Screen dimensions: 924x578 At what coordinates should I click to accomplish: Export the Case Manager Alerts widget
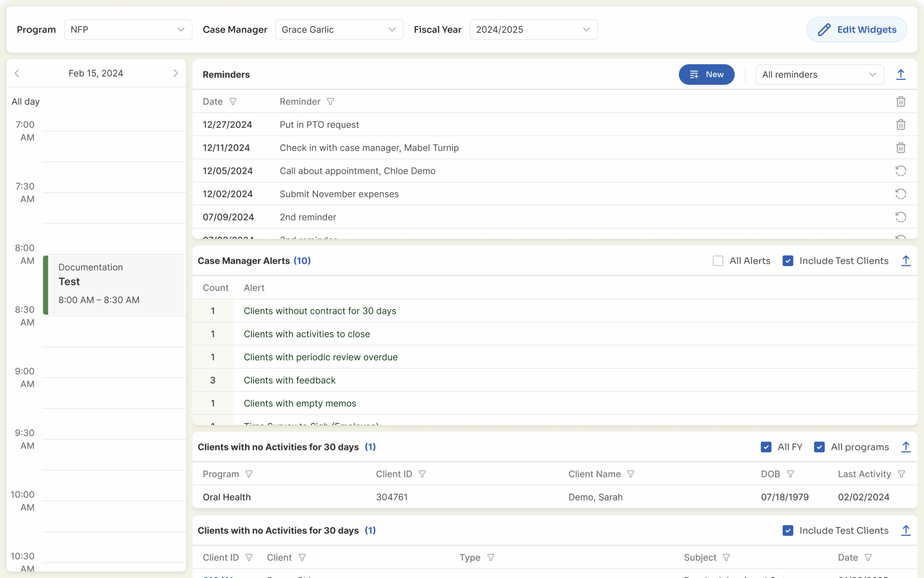coord(906,261)
